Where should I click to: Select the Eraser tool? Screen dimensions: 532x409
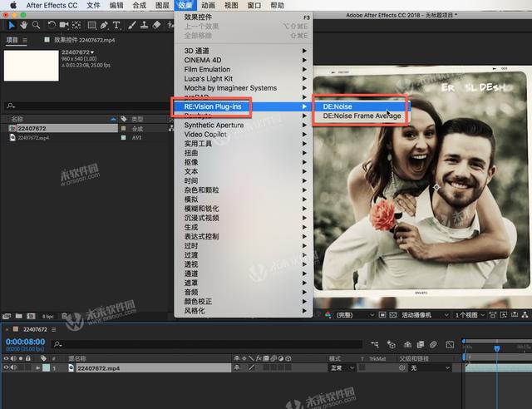point(157,25)
